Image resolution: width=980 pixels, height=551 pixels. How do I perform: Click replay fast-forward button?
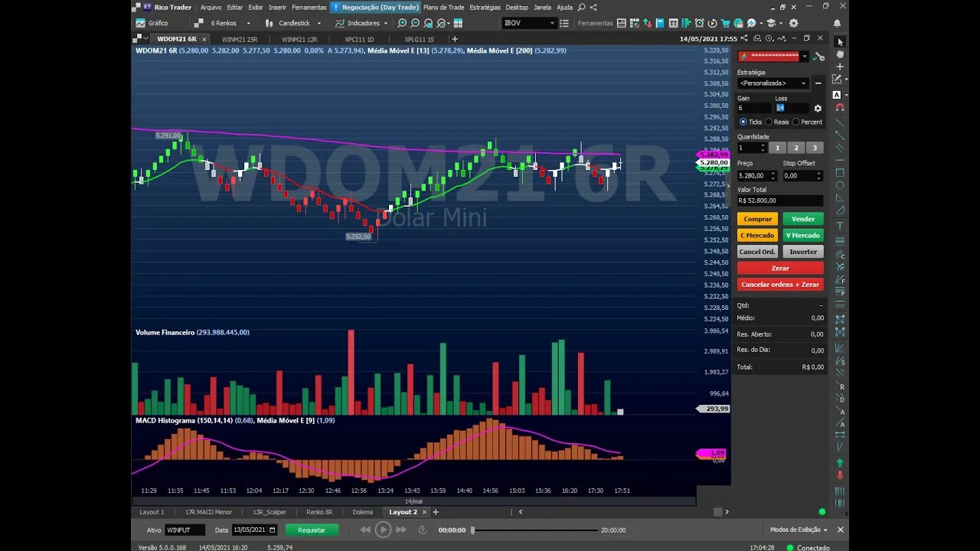coord(402,530)
